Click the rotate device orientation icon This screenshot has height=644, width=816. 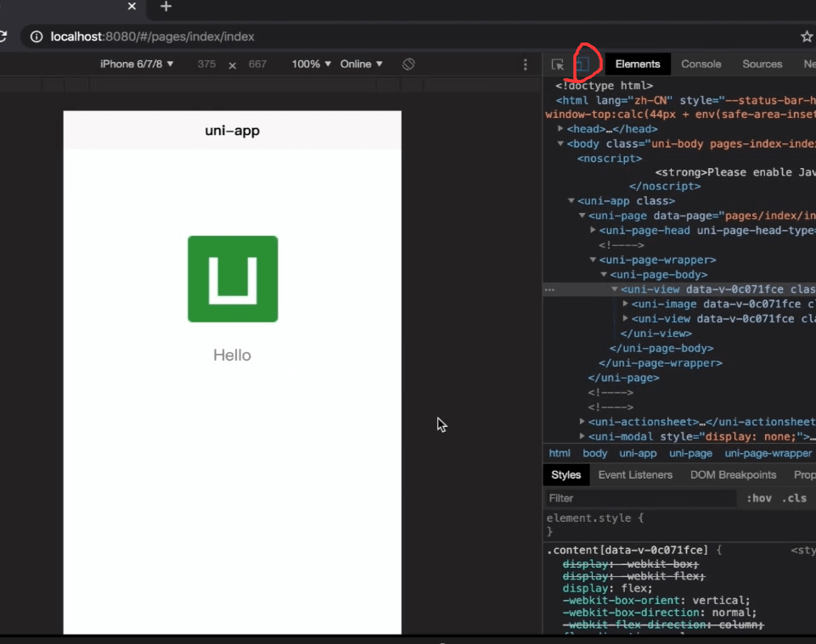pos(408,64)
